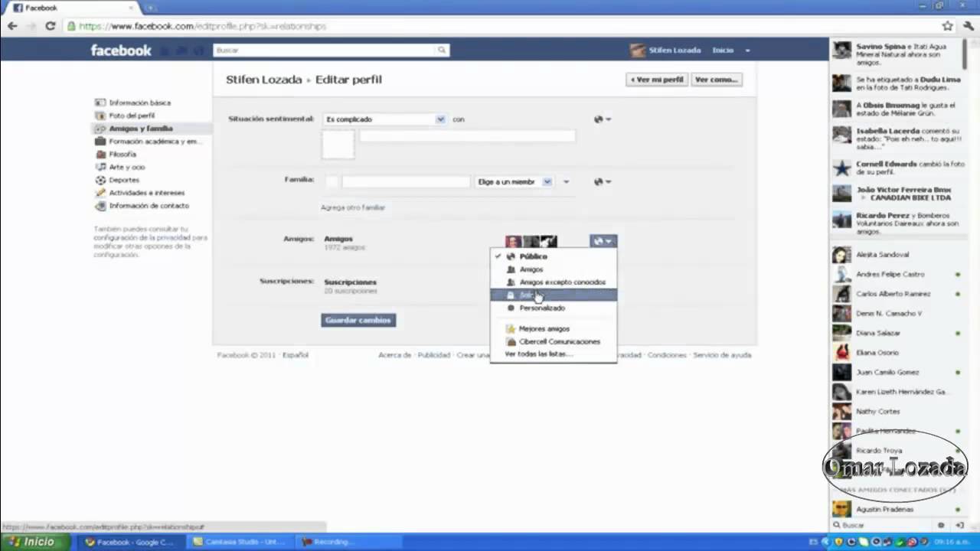Click the Facebook logo in the header

click(x=121, y=51)
